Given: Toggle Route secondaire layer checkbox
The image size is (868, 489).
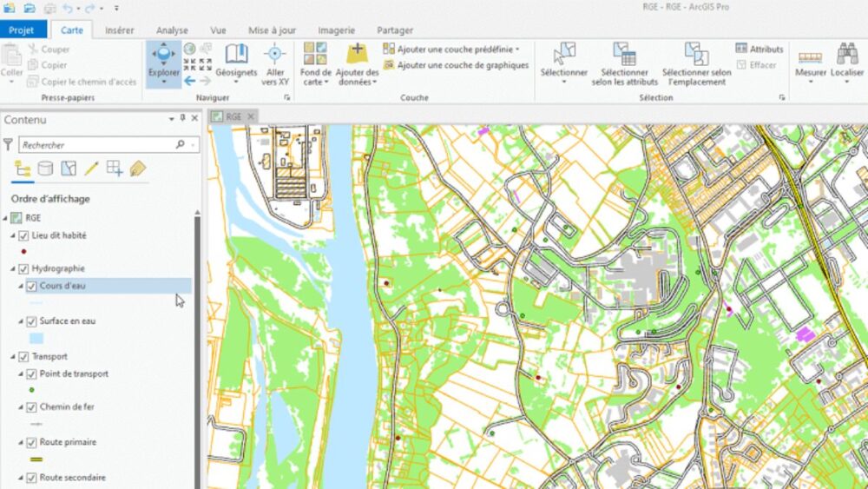Looking at the screenshot, I should pyautogui.click(x=31, y=478).
